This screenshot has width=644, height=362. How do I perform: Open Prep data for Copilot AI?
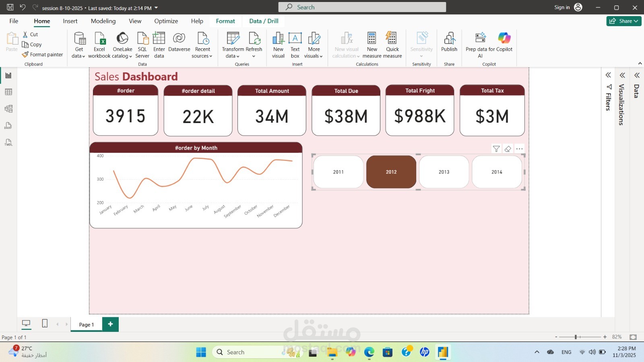[x=480, y=44]
